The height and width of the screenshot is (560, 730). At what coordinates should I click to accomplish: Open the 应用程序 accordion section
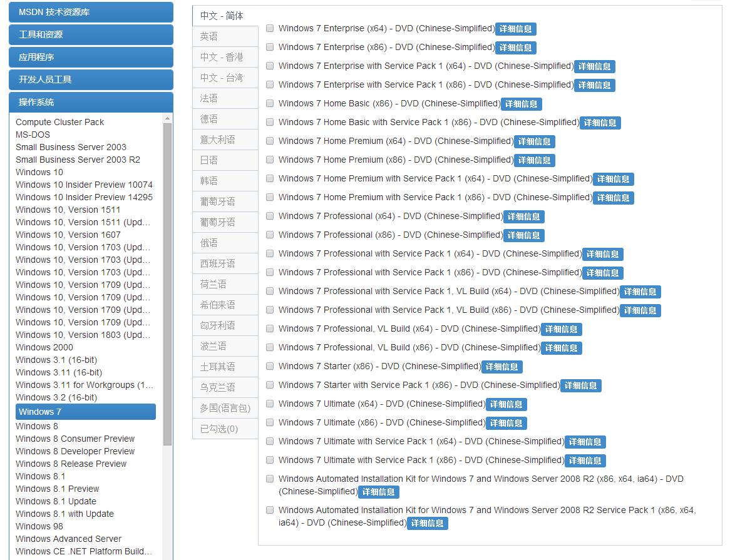click(91, 57)
